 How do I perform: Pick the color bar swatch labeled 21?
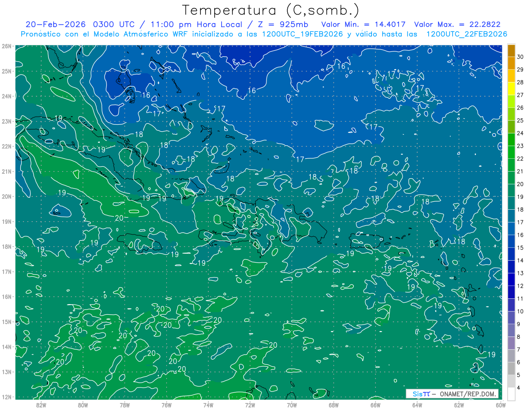pos(512,165)
